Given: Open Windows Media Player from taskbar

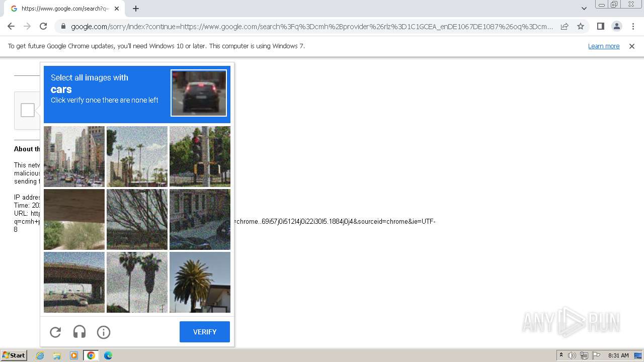Looking at the screenshot, I should 74,355.
